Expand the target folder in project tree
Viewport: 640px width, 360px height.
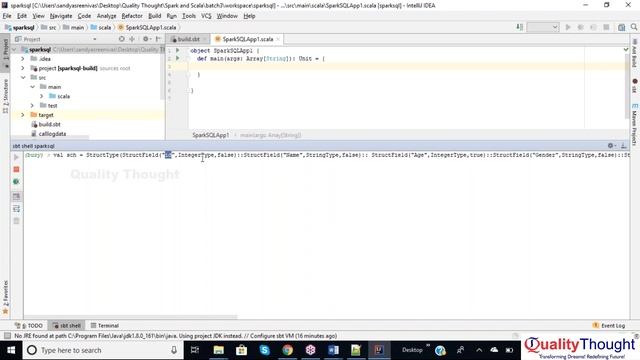click(x=23, y=115)
